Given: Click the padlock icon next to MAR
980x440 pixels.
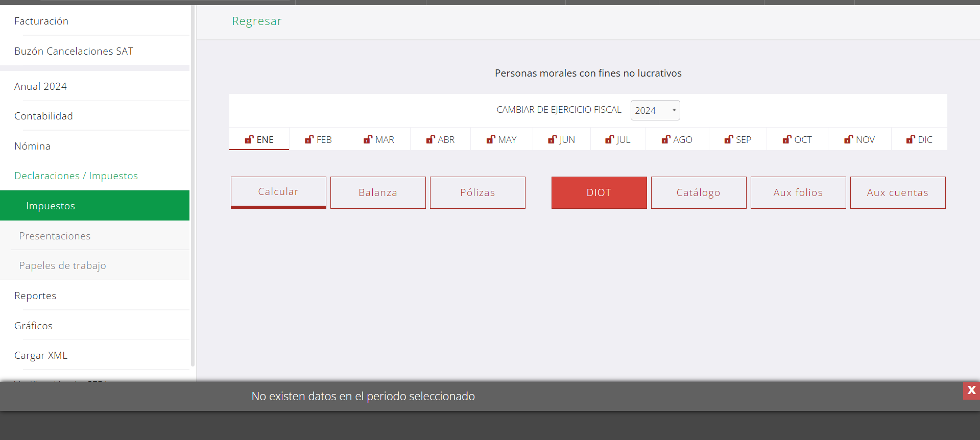Looking at the screenshot, I should coord(368,139).
